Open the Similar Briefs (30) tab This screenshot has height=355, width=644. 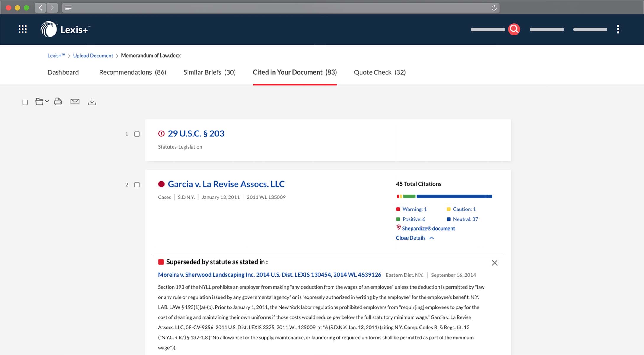click(x=209, y=72)
